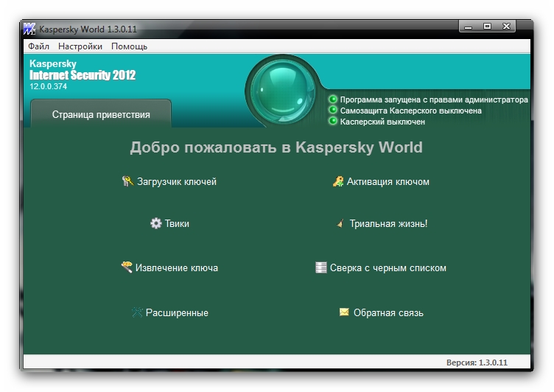Click the Kaspersky World title bar icon
Image resolution: width=554 pixels, height=392 pixels.
point(29,29)
